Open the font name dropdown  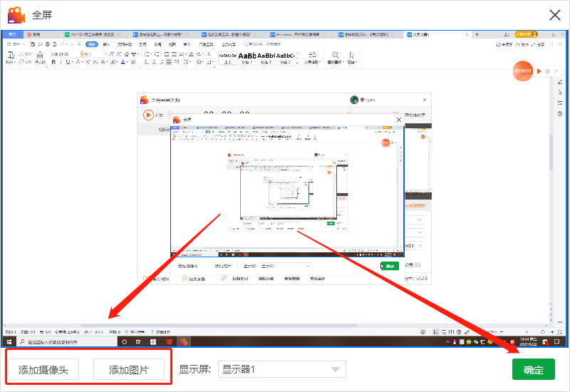click(x=67, y=54)
